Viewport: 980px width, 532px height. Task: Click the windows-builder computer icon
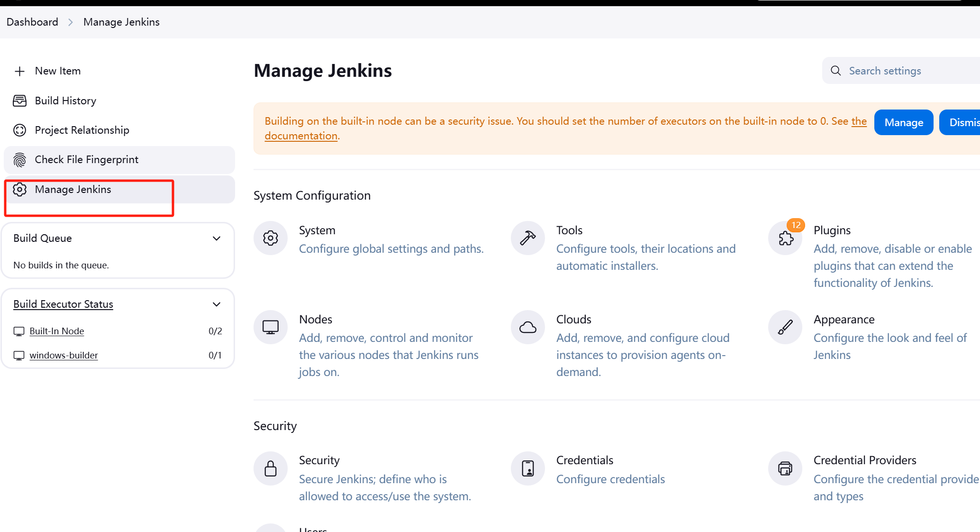click(19, 356)
